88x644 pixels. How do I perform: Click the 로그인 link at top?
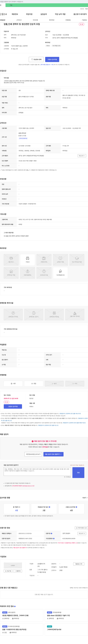pos(82,9)
